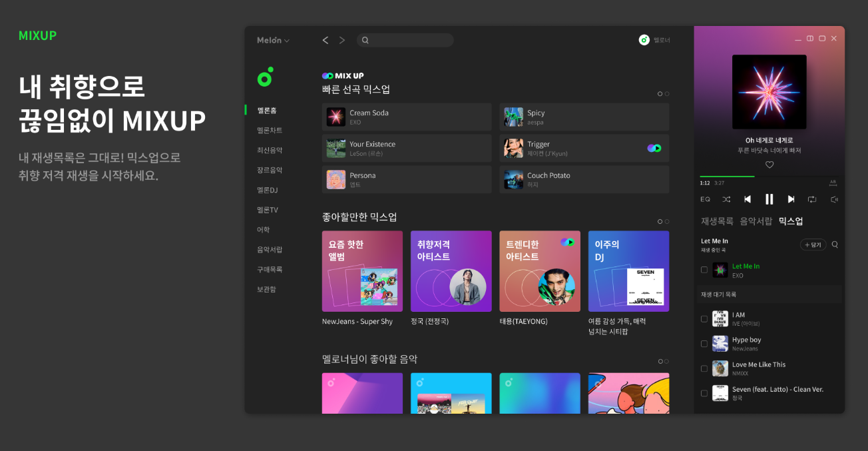Check the Let Me In checkbox

click(704, 270)
